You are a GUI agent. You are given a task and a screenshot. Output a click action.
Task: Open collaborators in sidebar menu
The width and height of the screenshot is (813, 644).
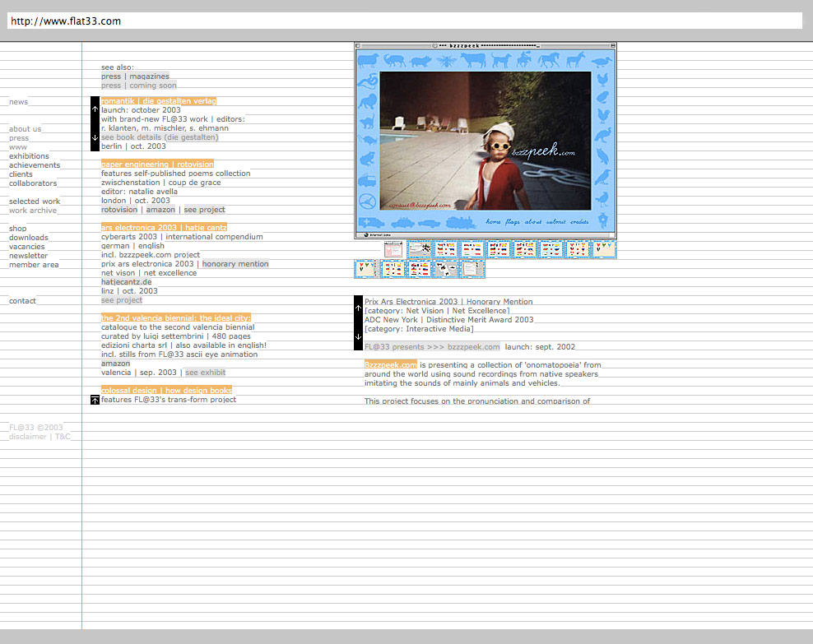pyautogui.click(x=33, y=183)
